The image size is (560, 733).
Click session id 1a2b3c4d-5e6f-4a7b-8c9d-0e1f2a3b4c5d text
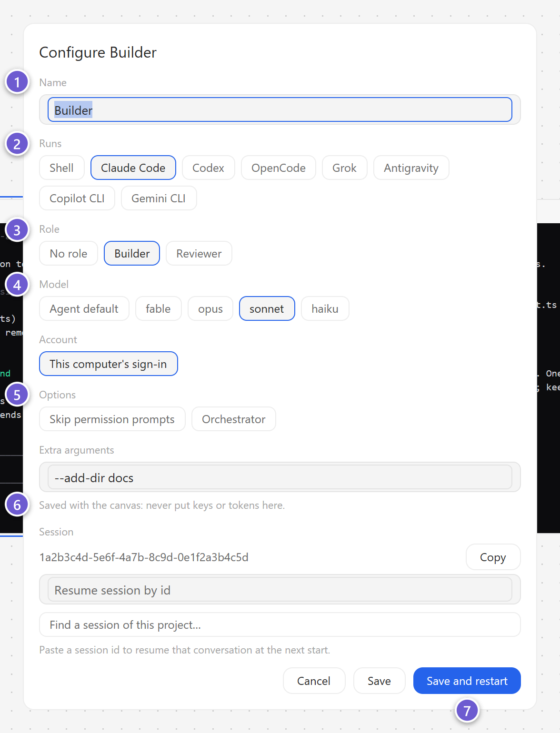click(144, 557)
